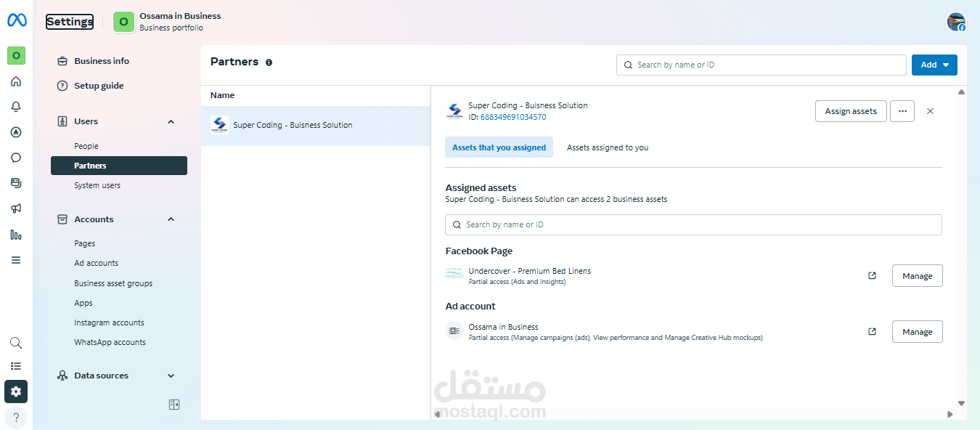Click scrollbar up arrow in details panel
980x430 pixels.
961,92
